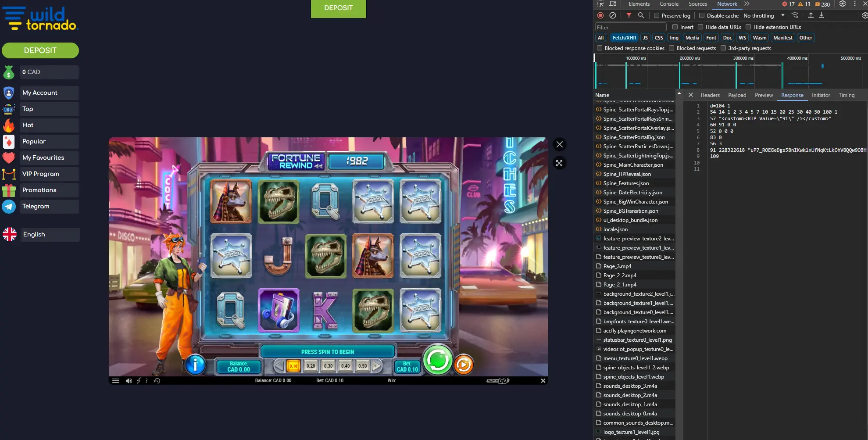Activate inspect element picker icon

coord(600,4)
